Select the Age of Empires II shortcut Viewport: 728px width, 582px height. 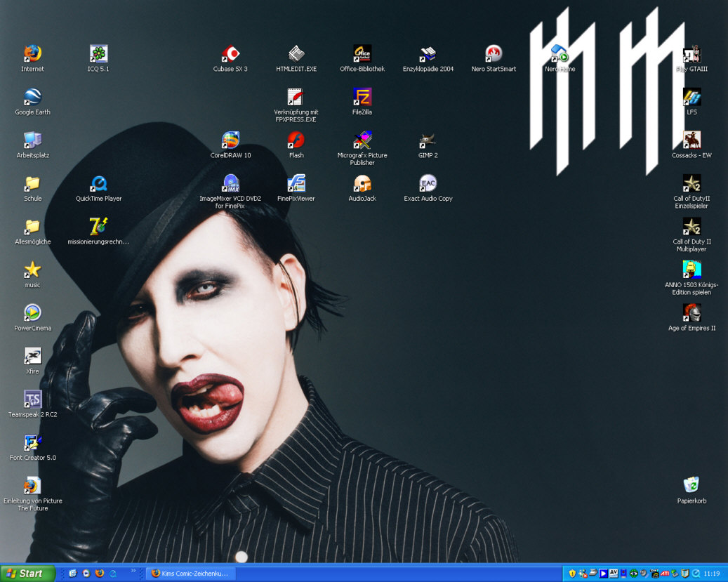click(x=691, y=313)
